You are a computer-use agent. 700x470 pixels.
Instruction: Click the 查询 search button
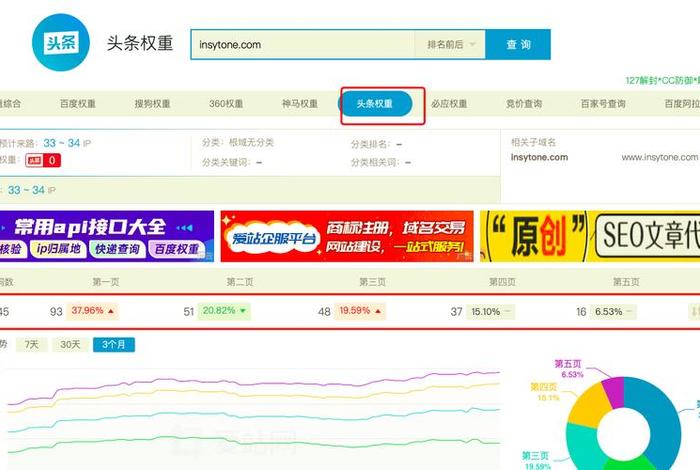[518, 45]
